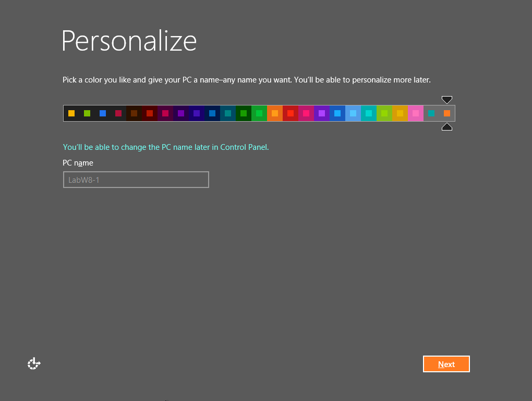
Task: Select the dark indigo color swatch
Action: [x=197, y=113]
